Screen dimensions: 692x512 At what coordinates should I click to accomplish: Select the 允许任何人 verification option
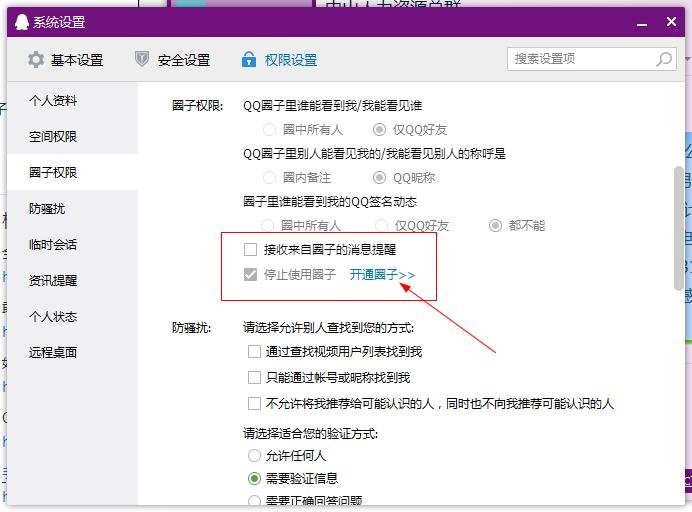pyautogui.click(x=254, y=456)
